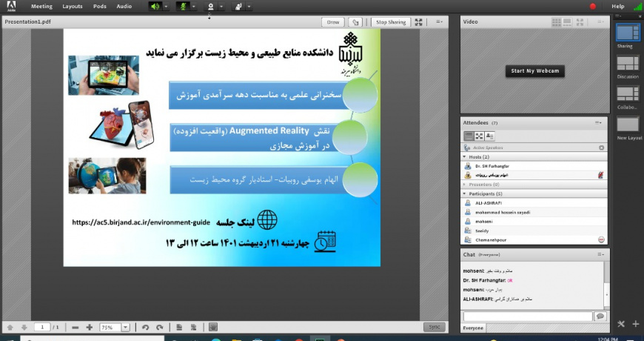Click the last icon left of Sync

click(212, 328)
